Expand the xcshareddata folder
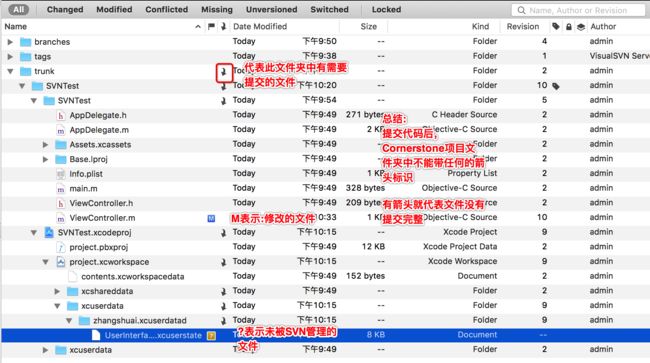The width and height of the screenshot is (650, 363). [x=57, y=291]
